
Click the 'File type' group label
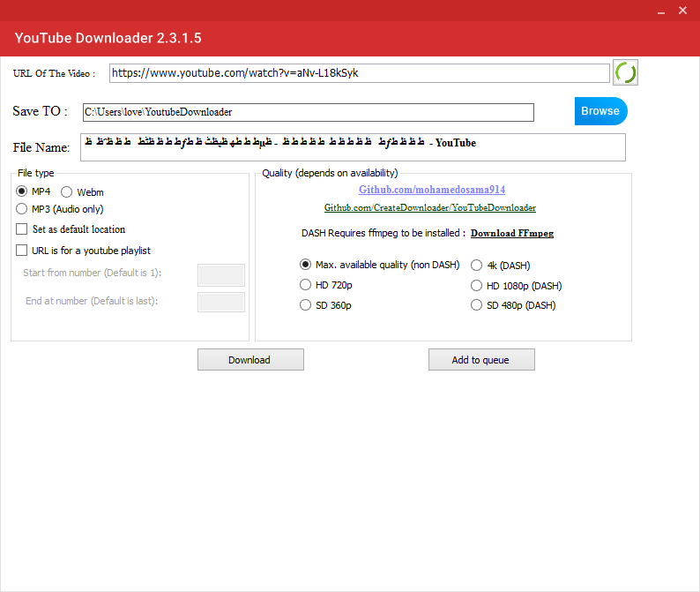36,173
